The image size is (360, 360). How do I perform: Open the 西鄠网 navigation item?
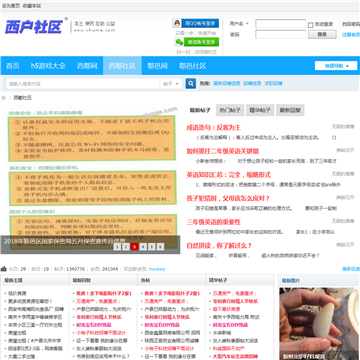click(87, 66)
